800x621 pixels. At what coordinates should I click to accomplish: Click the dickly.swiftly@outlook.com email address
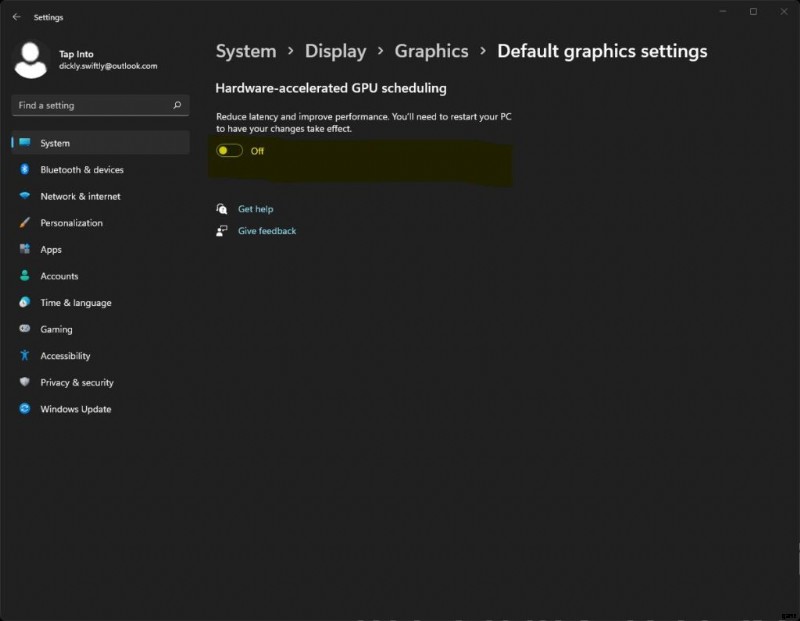(x=108, y=66)
